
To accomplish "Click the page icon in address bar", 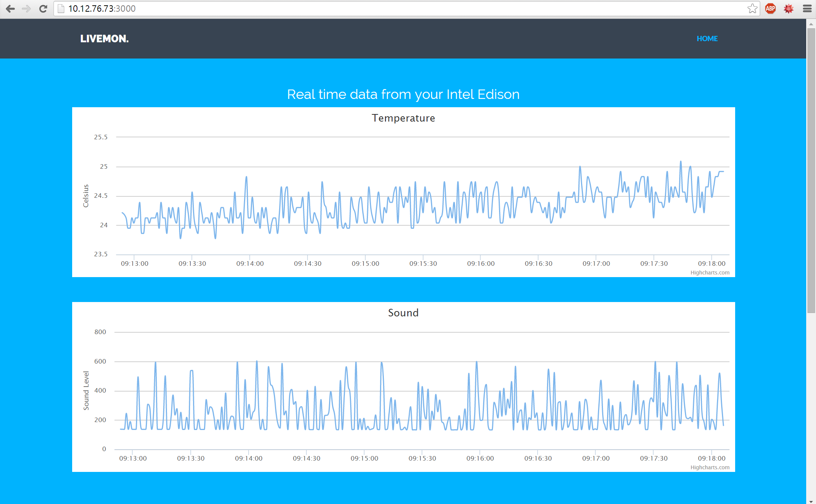I will [x=61, y=9].
